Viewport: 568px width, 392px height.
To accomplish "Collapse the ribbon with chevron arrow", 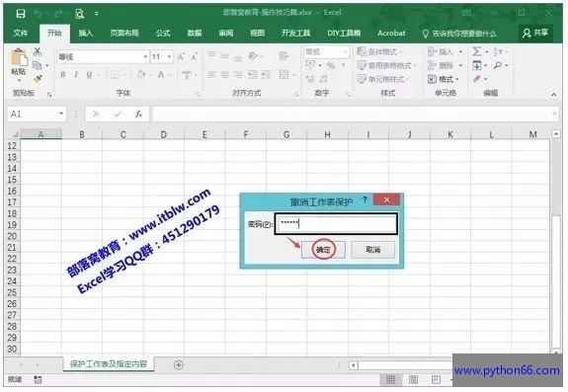I will pyautogui.click(x=554, y=95).
